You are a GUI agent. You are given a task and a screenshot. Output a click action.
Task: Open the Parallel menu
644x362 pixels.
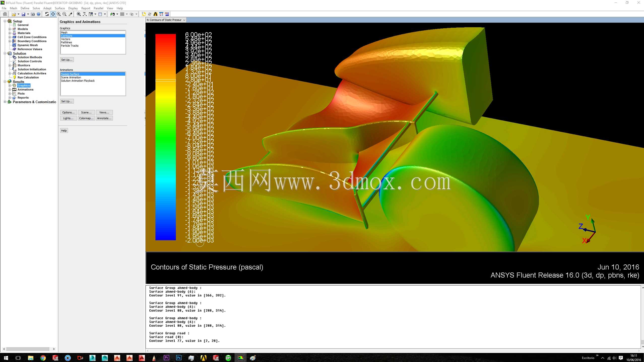99,8
